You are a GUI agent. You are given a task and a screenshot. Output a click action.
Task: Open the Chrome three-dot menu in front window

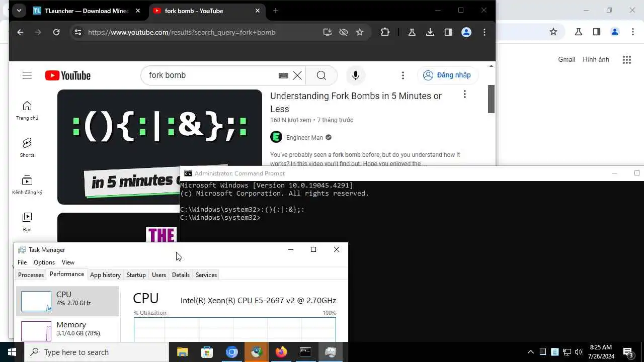click(x=485, y=32)
